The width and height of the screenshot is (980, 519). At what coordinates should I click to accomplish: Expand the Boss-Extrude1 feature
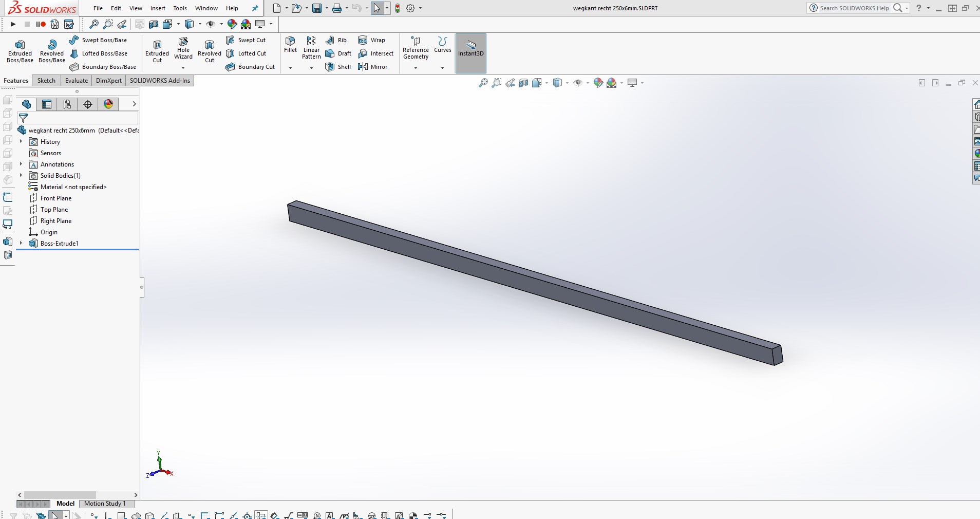pyautogui.click(x=21, y=243)
